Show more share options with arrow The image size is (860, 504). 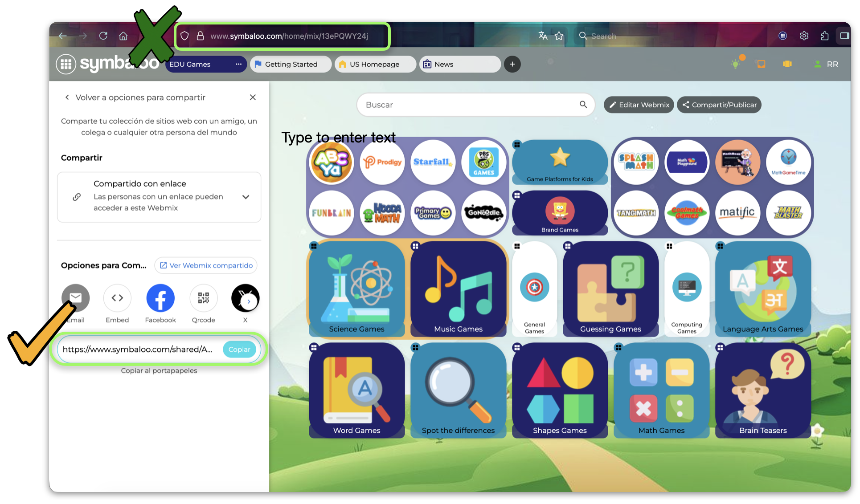pyautogui.click(x=249, y=301)
